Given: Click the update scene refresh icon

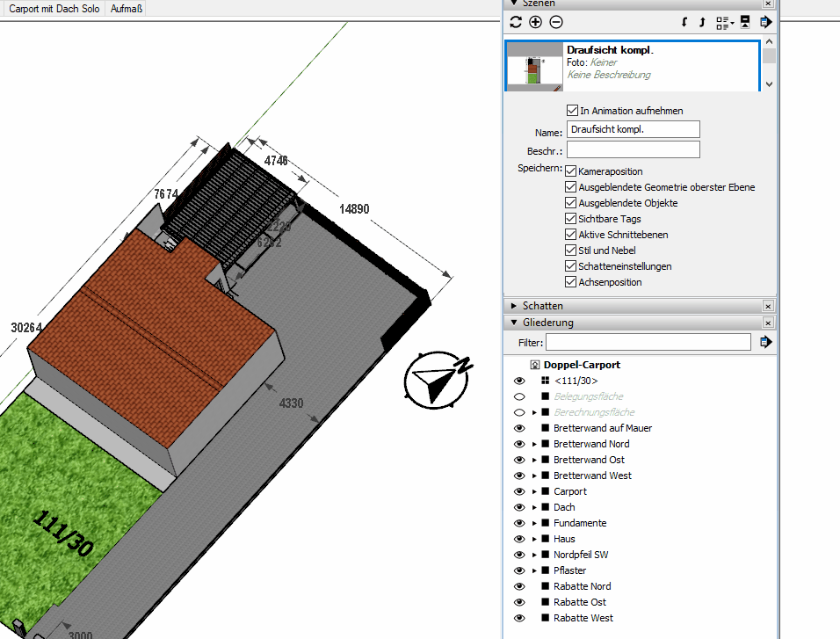Looking at the screenshot, I should point(516,22).
